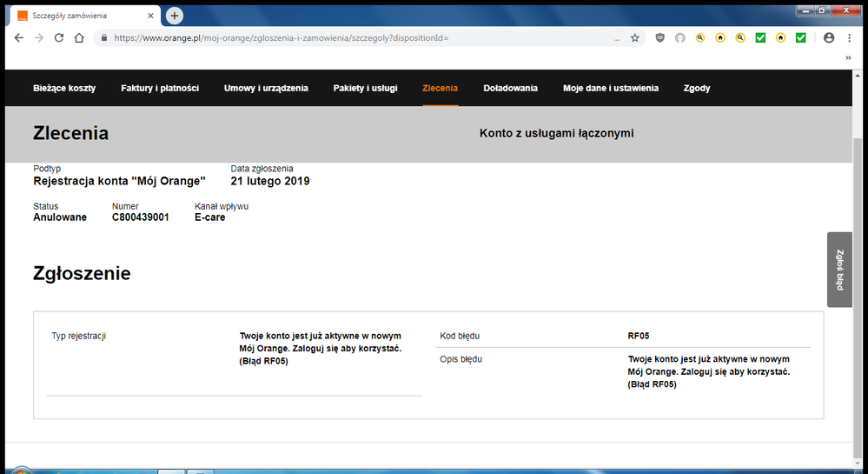Maximize or restore the Chrome window

pos(823,10)
